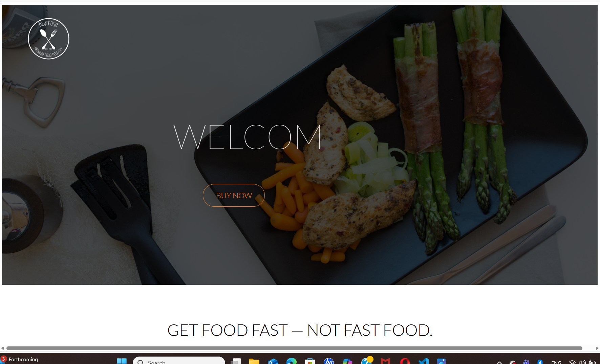Click the taskbar Search field
This screenshot has height=364, width=600.
[x=179, y=361]
